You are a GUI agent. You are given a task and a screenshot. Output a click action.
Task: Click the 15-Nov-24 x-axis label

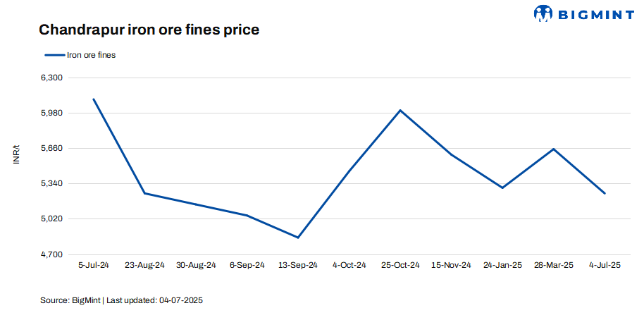click(x=451, y=265)
